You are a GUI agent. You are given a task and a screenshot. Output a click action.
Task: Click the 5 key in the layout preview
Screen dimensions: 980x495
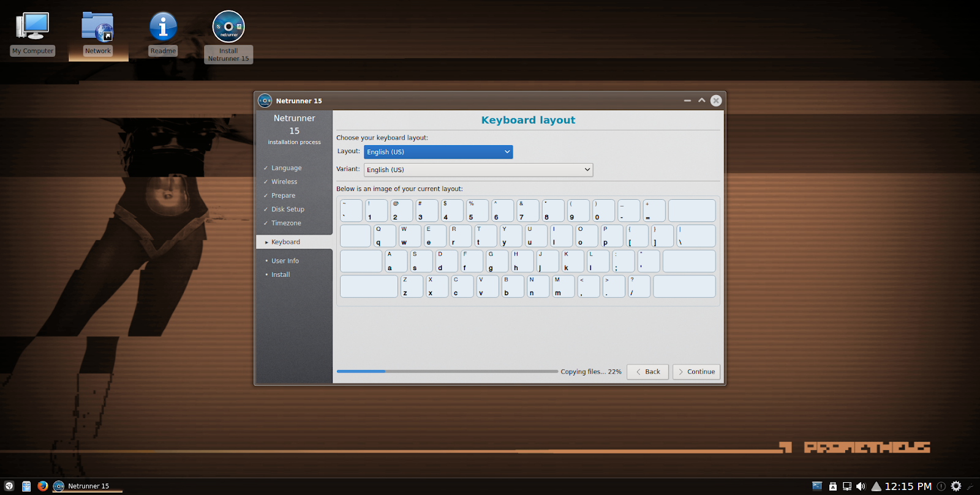point(478,210)
